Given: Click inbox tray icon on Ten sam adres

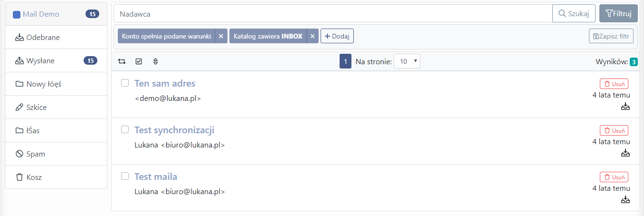Looking at the screenshot, I should [625, 106].
